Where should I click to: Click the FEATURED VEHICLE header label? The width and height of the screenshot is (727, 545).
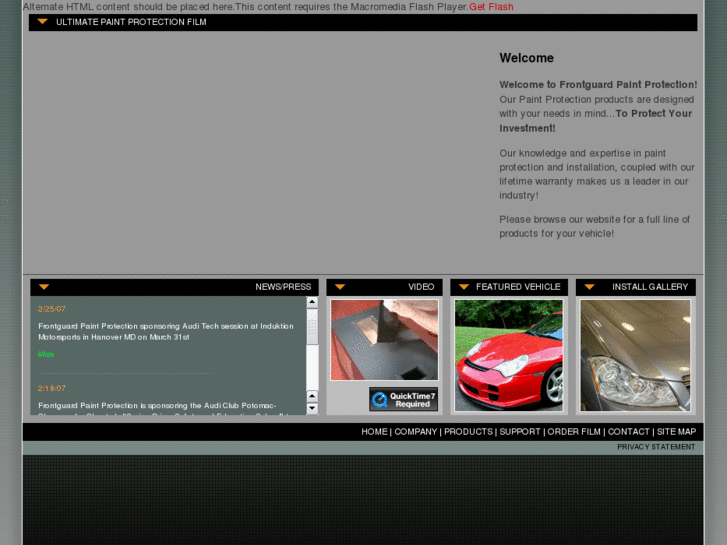[518, 287]
